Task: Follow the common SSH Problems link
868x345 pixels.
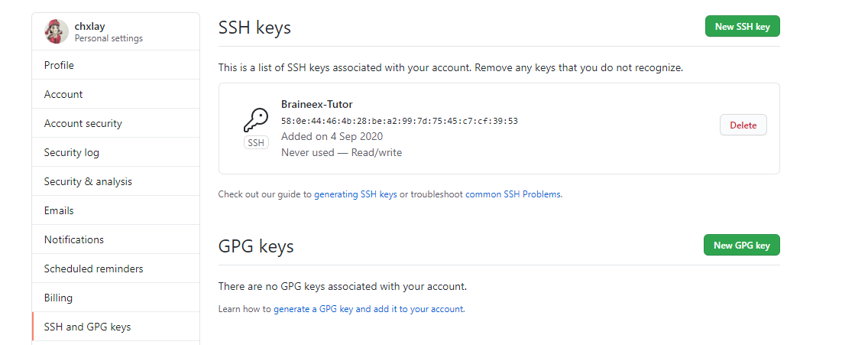Action: point(513,195)
